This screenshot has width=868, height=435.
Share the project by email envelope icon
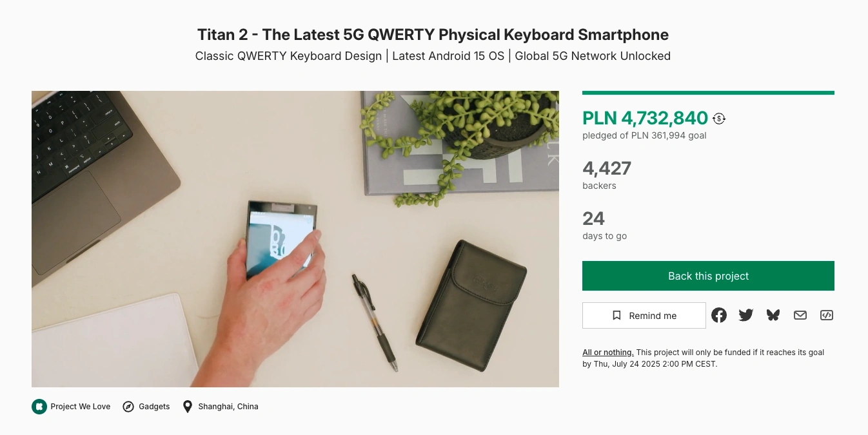point(800,315)
